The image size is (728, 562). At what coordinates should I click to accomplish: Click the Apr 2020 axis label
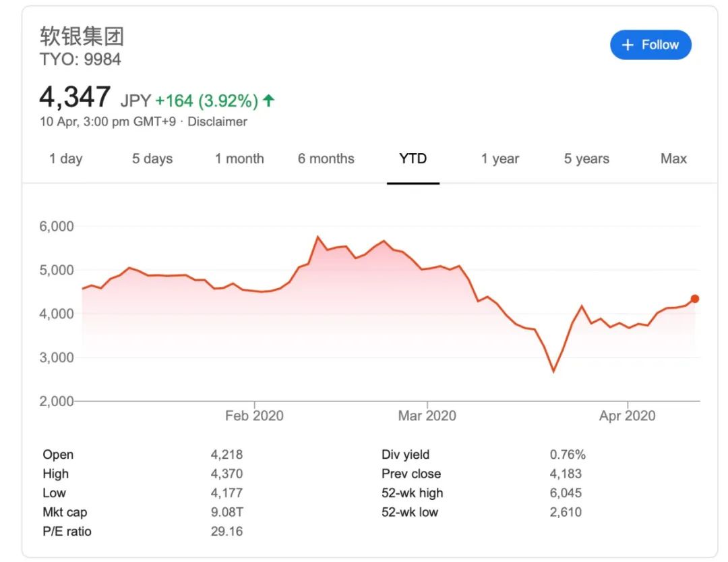click(628, 416)
